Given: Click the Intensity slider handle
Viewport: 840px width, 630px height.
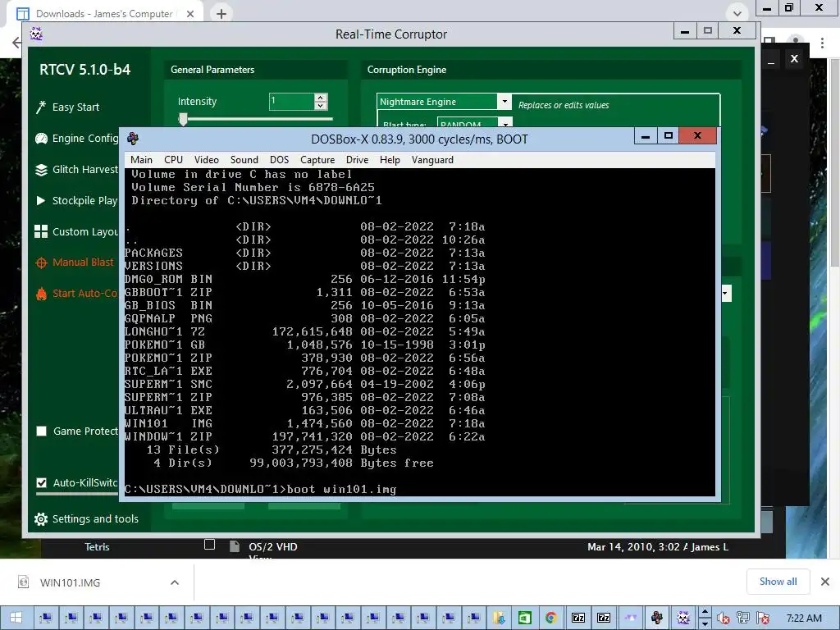Looking at the screenshot, I should click(183, 119).
